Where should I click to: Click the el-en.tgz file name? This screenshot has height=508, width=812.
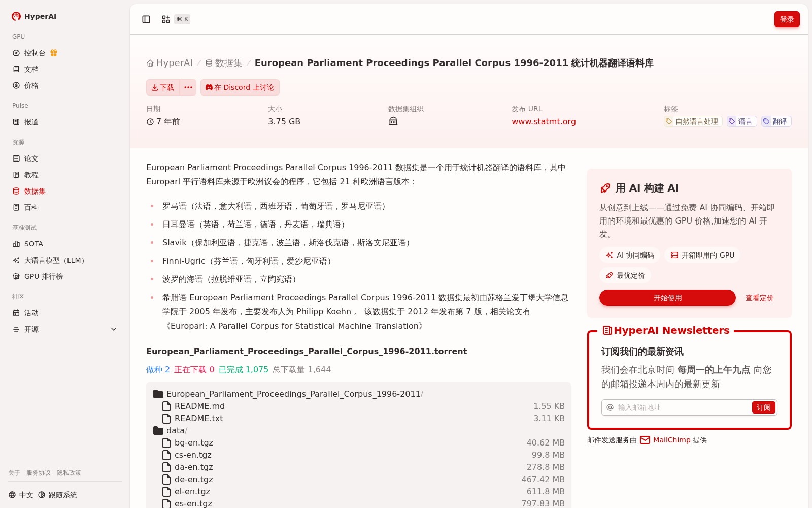192,492
